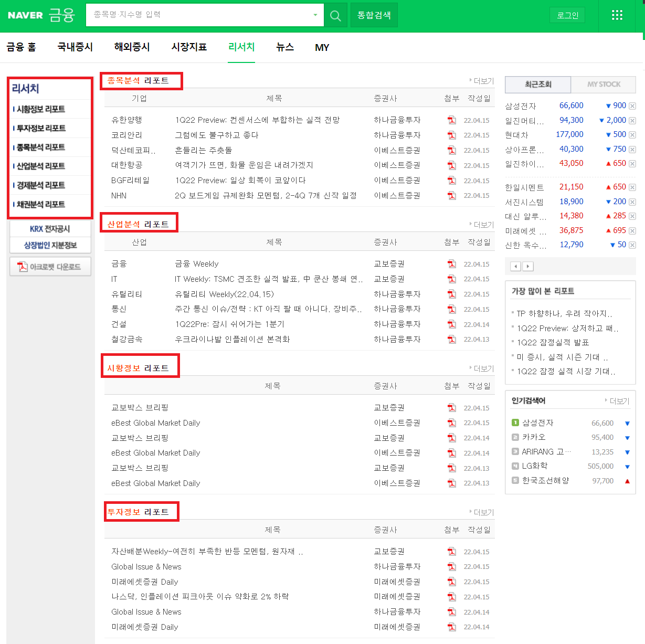Open PDF for 나스닥 인플레이션 피크아웃 report

point(451,597)
